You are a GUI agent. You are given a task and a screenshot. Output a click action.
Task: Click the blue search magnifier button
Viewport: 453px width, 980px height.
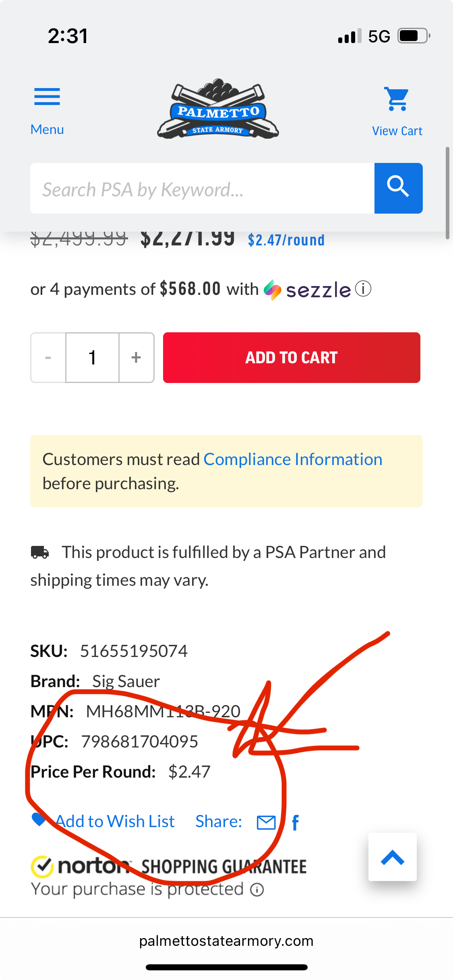click(x=398, y=188)
